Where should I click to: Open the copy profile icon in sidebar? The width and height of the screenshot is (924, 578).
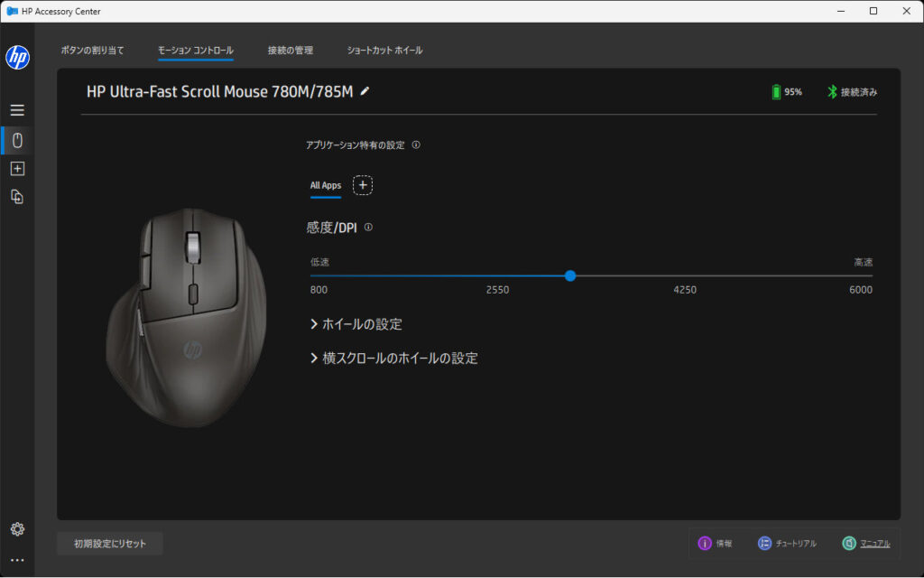coord(18,197)
